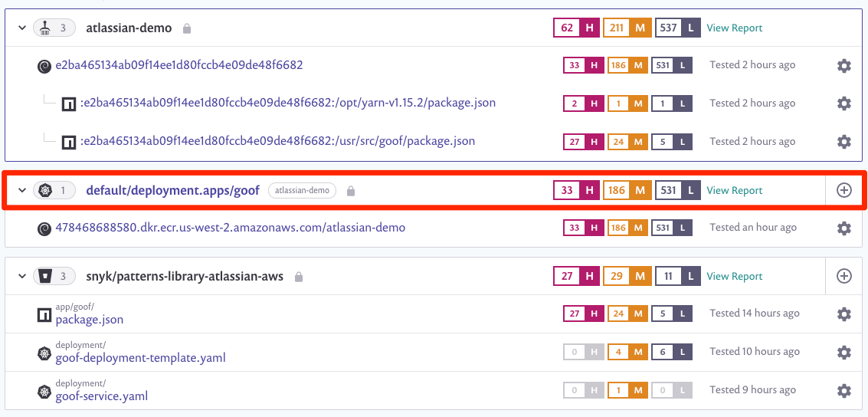This screenshot has width=868, height=417.
Task: Open goof-service.yaml project
Action: (x=102, y=396)
